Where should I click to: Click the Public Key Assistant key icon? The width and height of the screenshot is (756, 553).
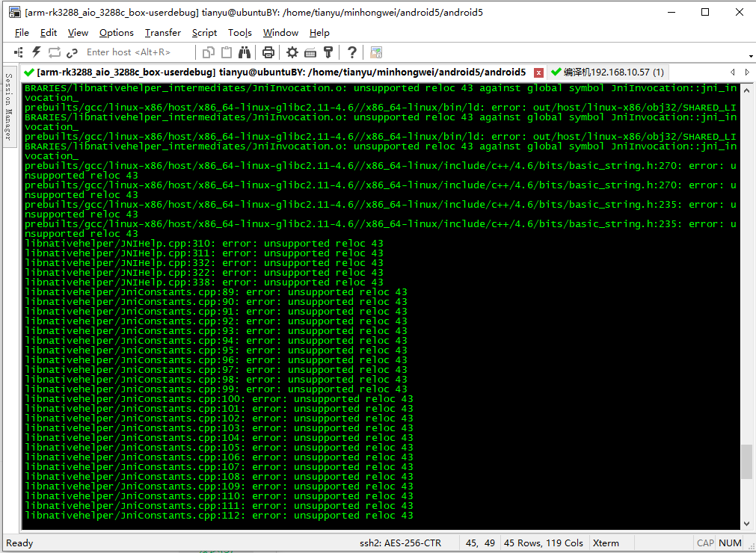point(328,52)
